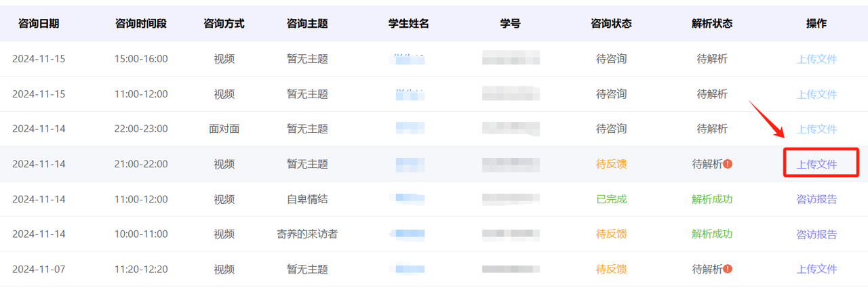Click the orange warning icon on the 2024-11-07 row
868x296 pixels.
click(x=728, y=269)
